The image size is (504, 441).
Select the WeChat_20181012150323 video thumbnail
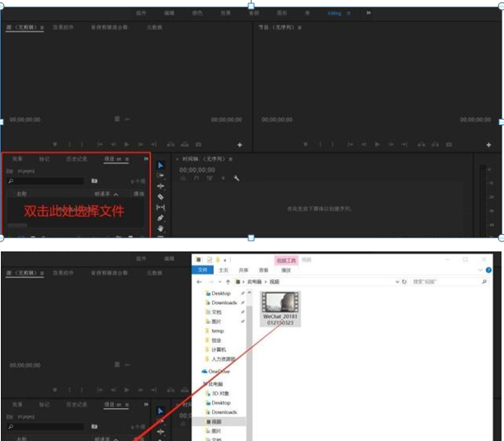(x=280, y=308)
